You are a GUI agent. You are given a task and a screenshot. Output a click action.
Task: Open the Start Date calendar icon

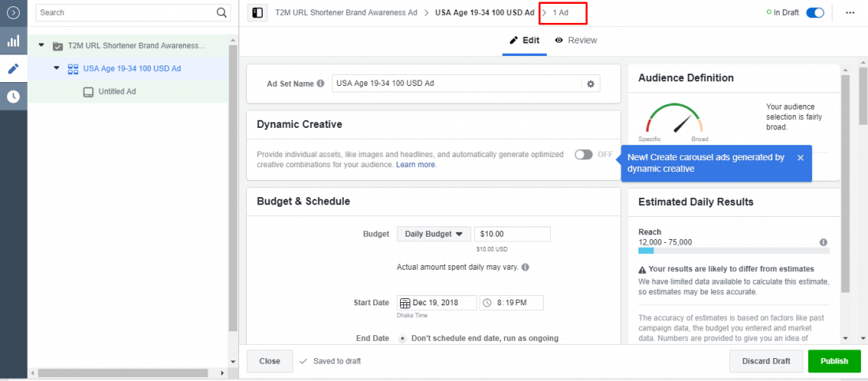(x=405, y=303)
